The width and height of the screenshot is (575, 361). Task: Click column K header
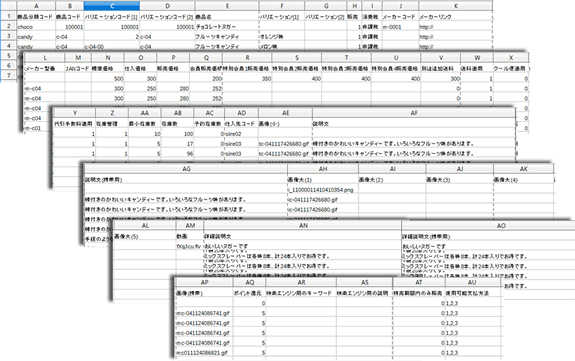tap(456, 6)
